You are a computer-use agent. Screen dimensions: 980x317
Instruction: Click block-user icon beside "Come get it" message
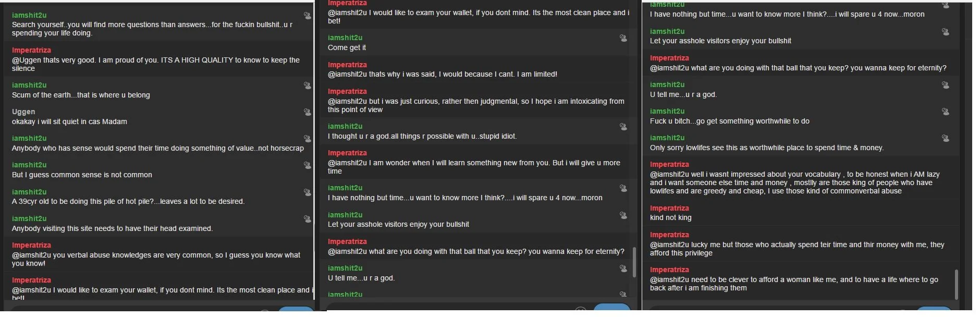623,38
